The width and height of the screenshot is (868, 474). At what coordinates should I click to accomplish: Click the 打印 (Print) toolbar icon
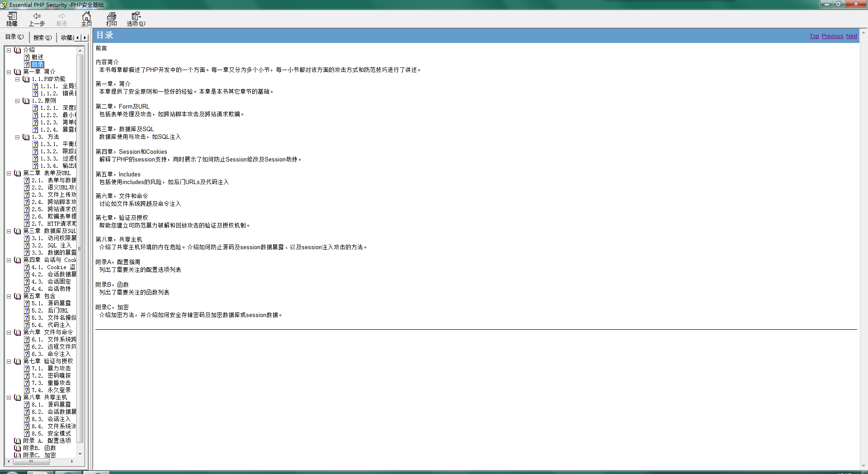[x=112, y=19]
